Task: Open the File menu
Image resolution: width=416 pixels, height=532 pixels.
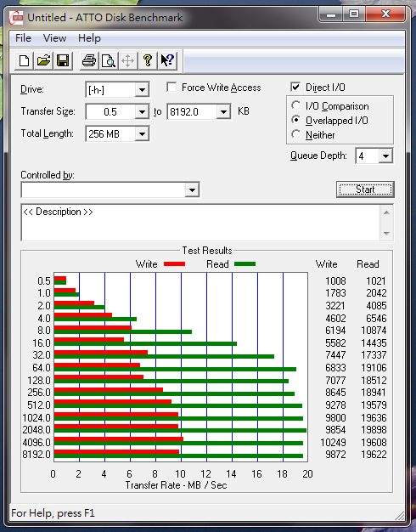Action: tap(23, 38)
